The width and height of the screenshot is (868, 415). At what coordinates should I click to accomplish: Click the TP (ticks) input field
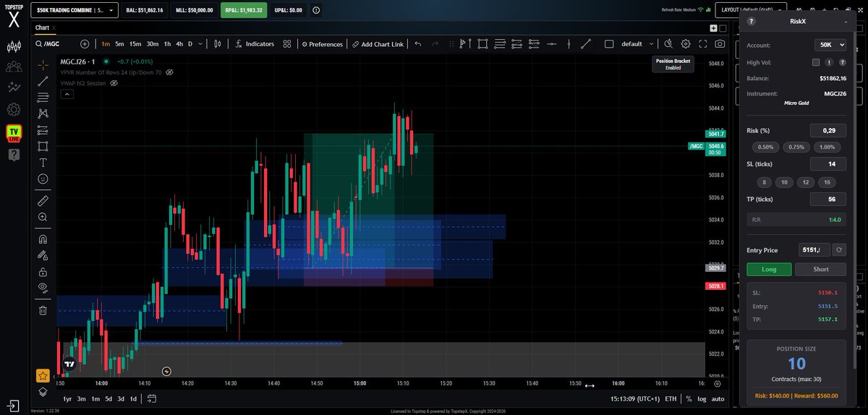point(828,199)
